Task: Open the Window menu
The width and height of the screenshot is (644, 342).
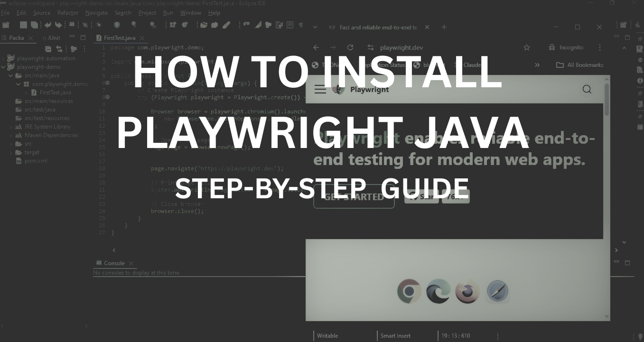Action: point(191,13)
